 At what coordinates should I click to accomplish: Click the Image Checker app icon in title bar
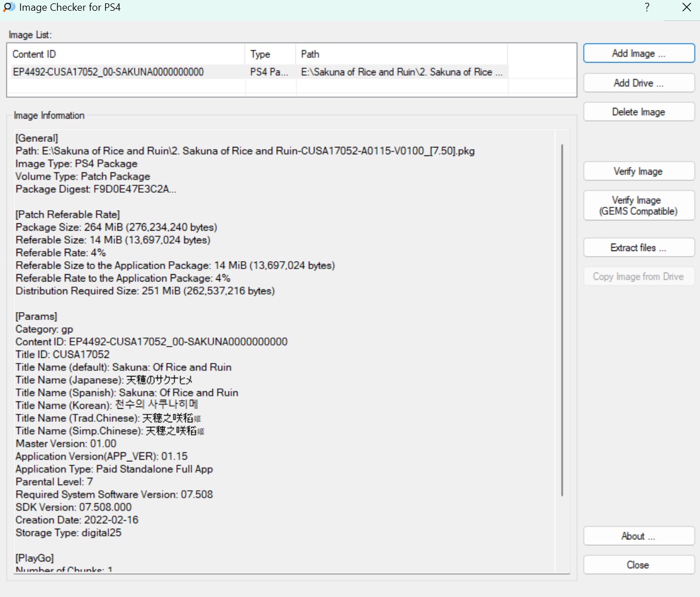pyautogui.click(x=9, y=7)
